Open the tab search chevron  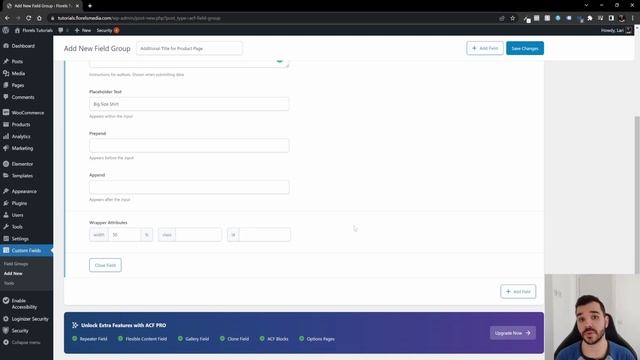click(586, 5)
